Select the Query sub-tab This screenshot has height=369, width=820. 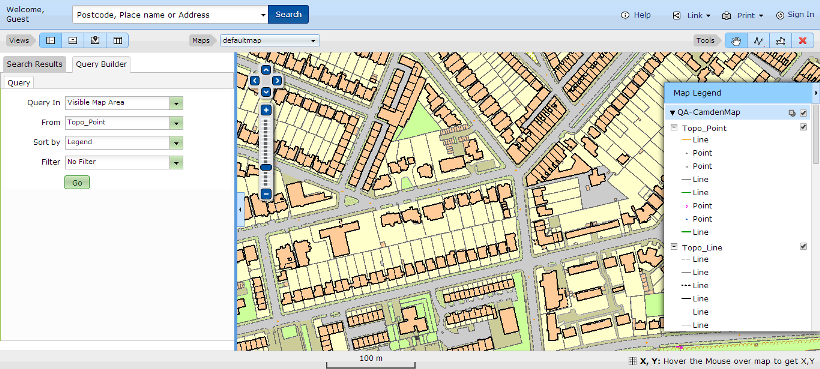pos(19,83)
